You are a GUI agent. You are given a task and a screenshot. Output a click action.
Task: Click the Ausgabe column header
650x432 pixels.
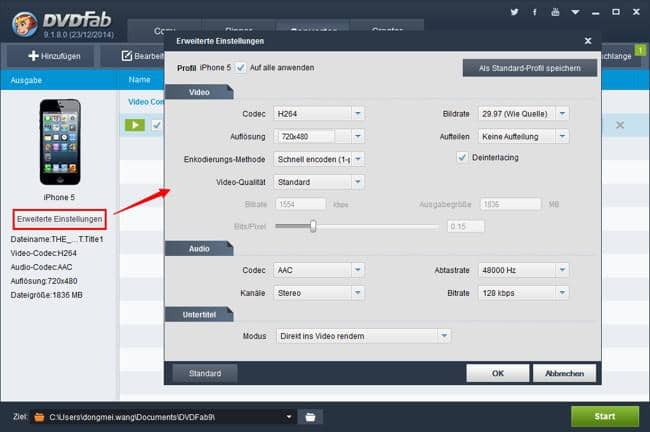26,80
